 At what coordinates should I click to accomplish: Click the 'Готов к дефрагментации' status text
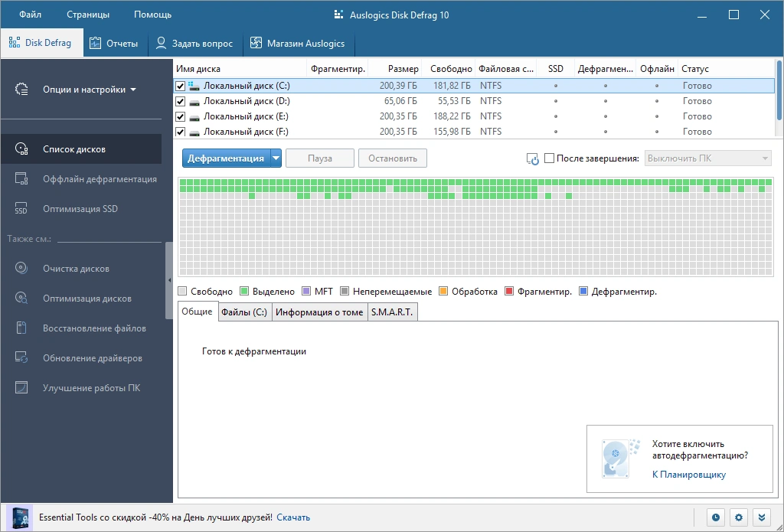[x=254, y=351]
